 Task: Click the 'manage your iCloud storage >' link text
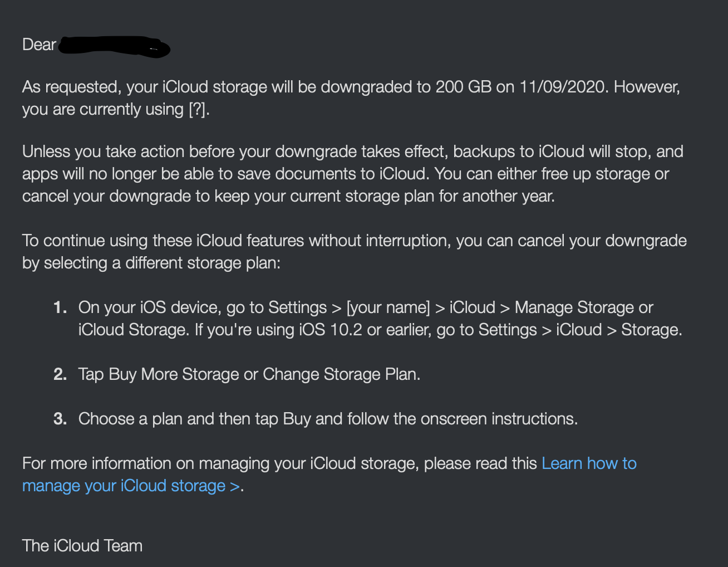pos(131,486)
